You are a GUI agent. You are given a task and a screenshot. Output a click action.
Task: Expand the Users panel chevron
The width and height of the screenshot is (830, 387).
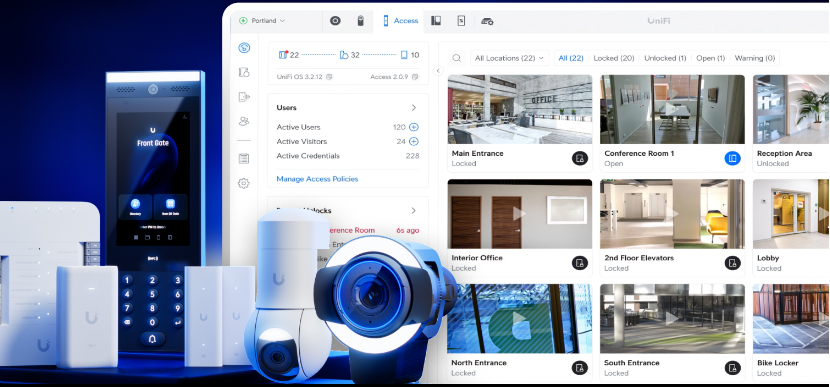(x=414, y=107)
